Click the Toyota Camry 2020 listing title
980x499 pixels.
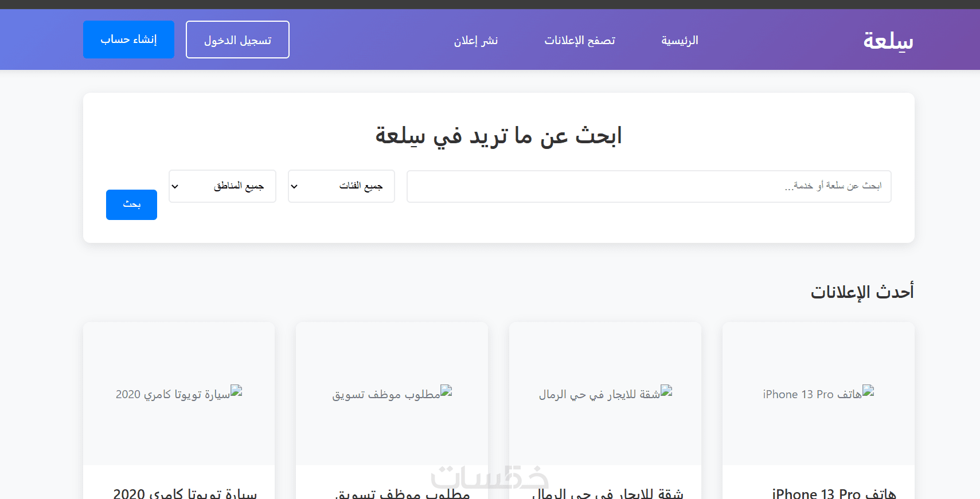tap(185, 493)
